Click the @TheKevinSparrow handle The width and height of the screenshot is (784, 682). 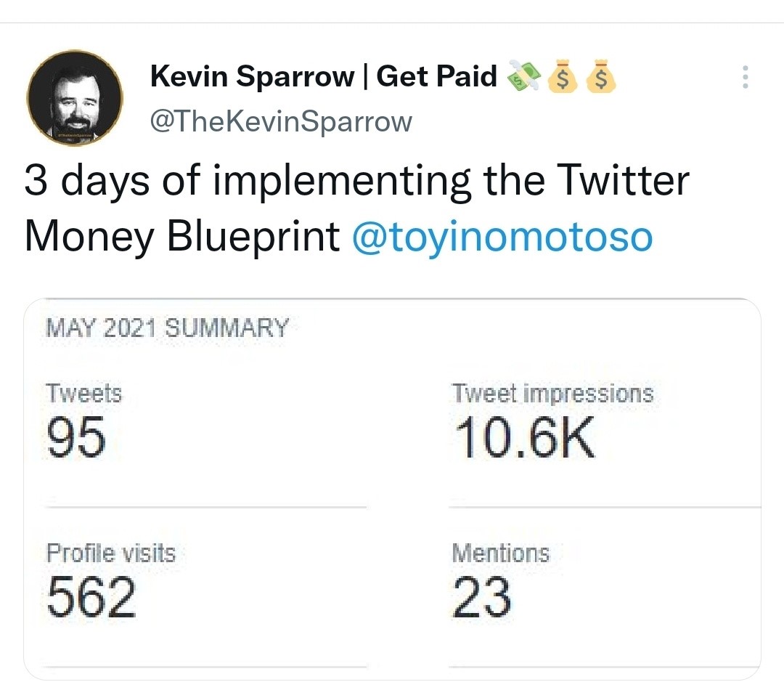tap(282, 121)
